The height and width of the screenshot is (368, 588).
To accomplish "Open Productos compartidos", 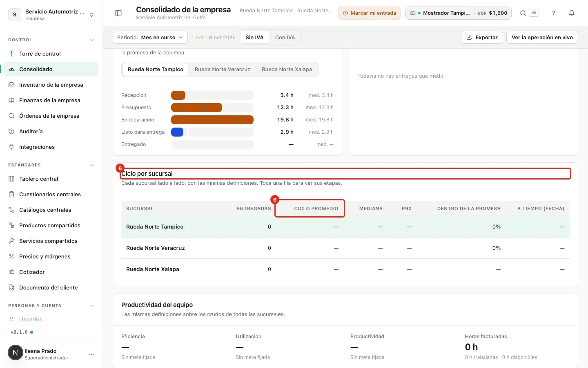I will click(51, 225).
